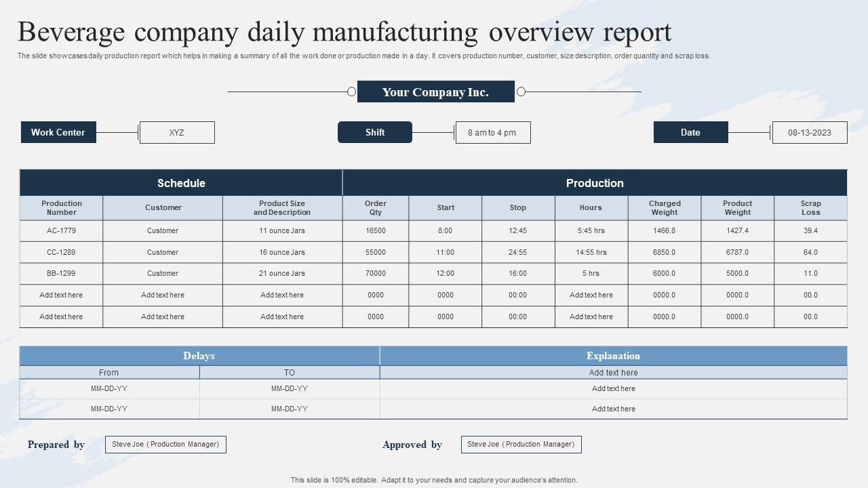Select the Schedule table header
Screen dimensions: 868x488
pyautogui.click(x=181, y=183)
